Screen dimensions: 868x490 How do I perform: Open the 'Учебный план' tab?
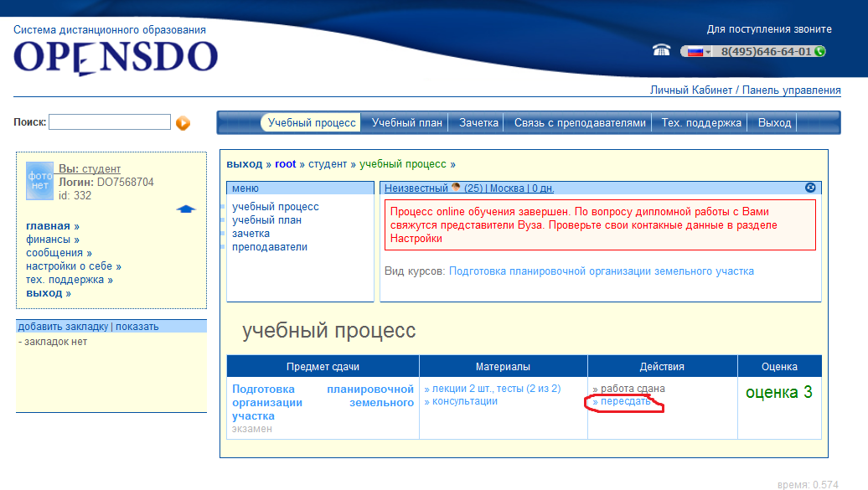(406, 123)
